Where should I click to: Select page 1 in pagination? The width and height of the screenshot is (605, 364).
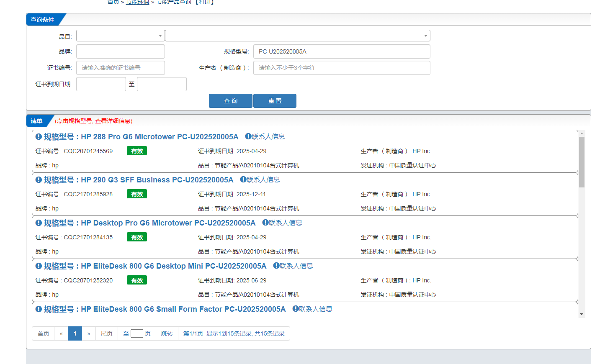[x=75, y=333]
